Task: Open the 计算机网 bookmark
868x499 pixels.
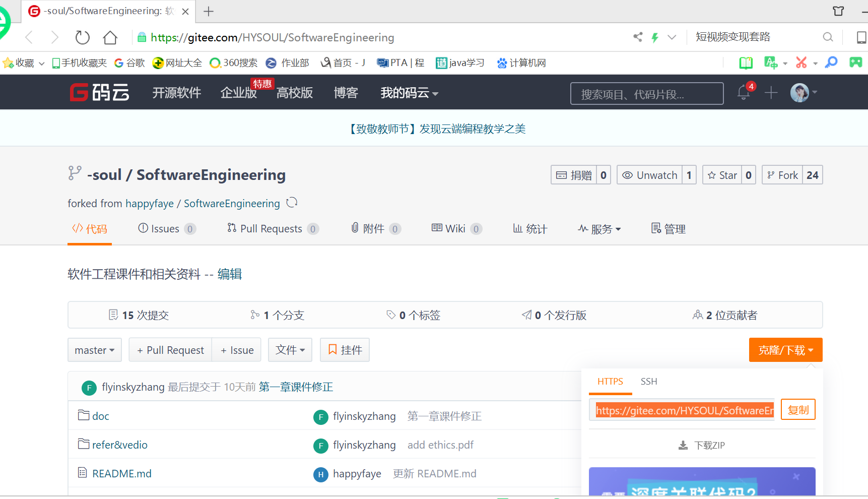Action: 521,63
